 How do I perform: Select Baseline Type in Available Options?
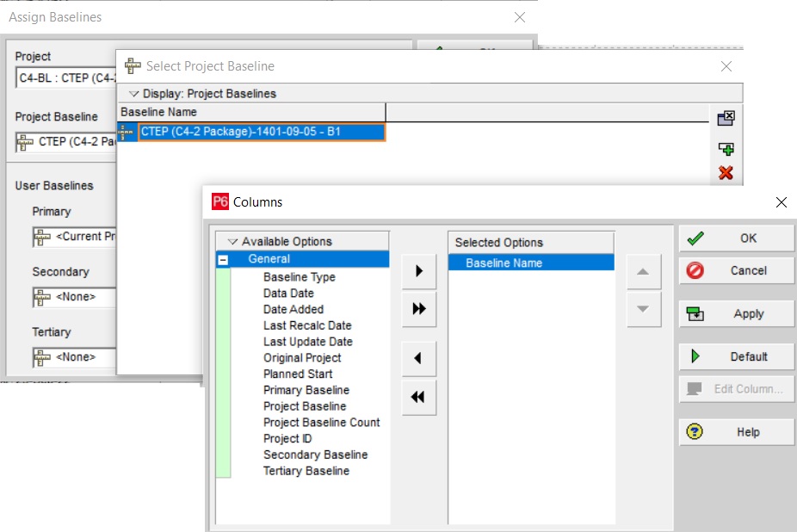[x=300, y=277]
